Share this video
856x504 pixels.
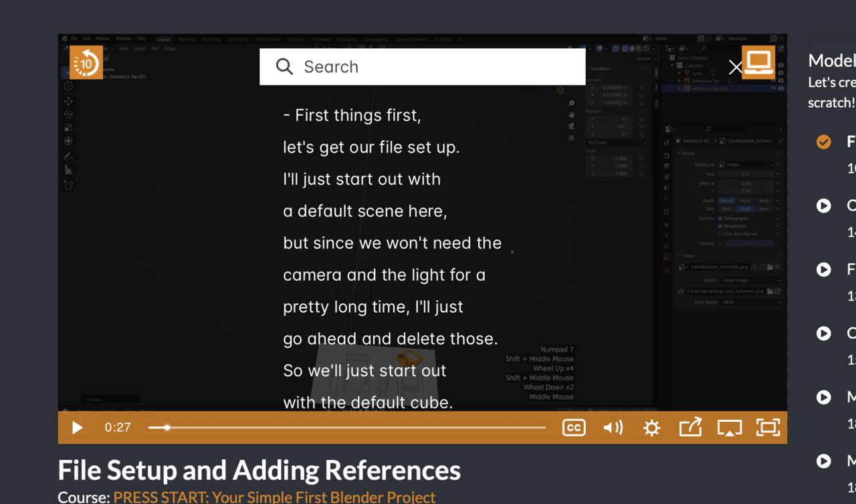pyautogui.click(x=690, y=427)
